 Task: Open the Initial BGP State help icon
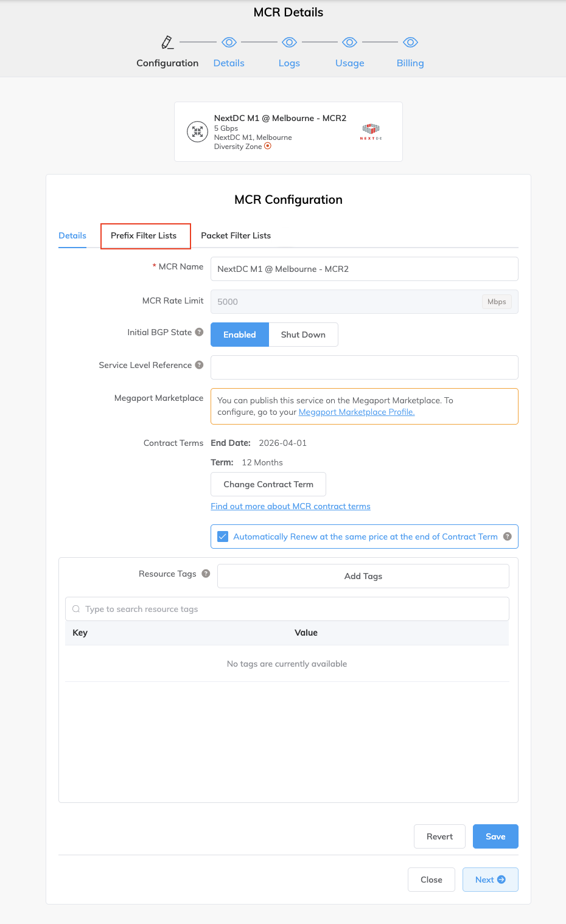pos(199,332)
